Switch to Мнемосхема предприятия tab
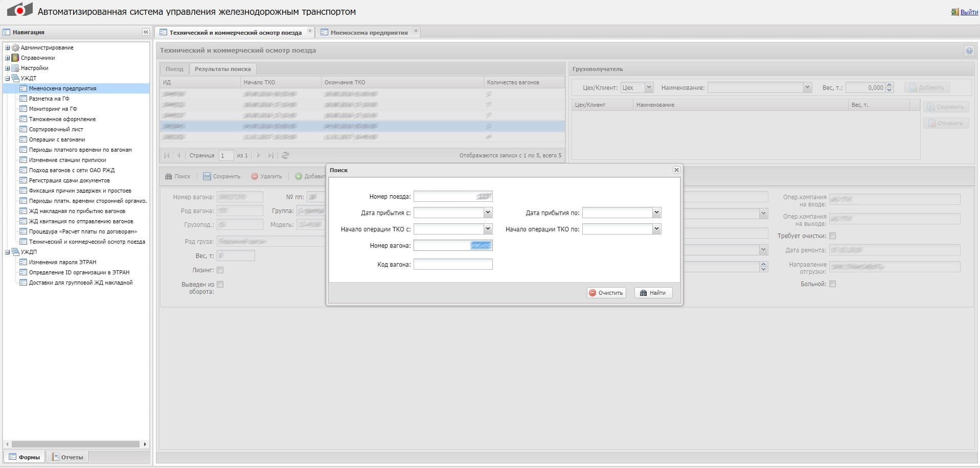The height and width of the screenshot is (468, 980). (x=369, y=33)
